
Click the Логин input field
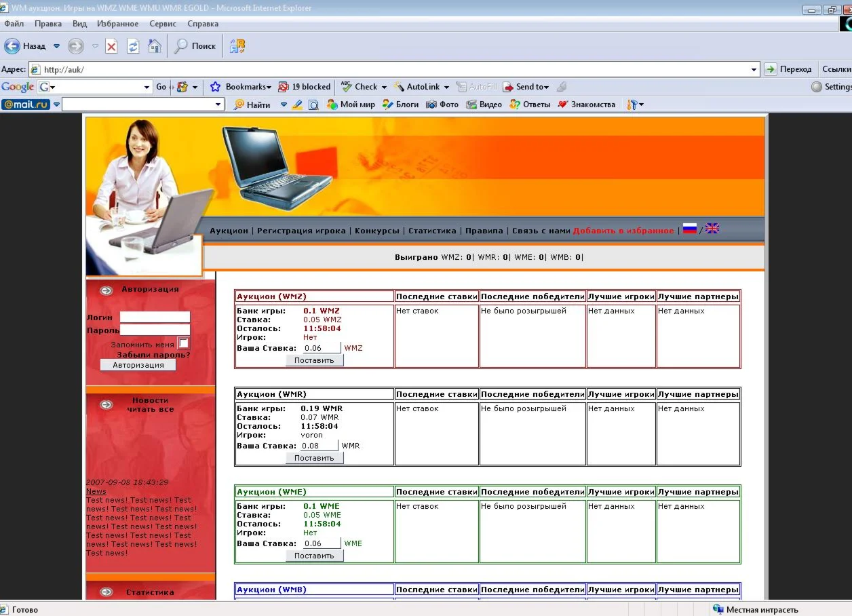155,317
